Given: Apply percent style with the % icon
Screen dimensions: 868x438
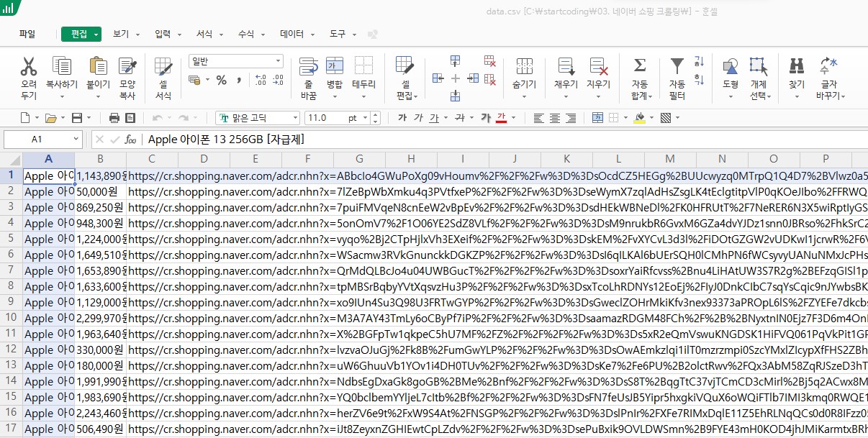Looking at the screenshot, I should 221,80.
